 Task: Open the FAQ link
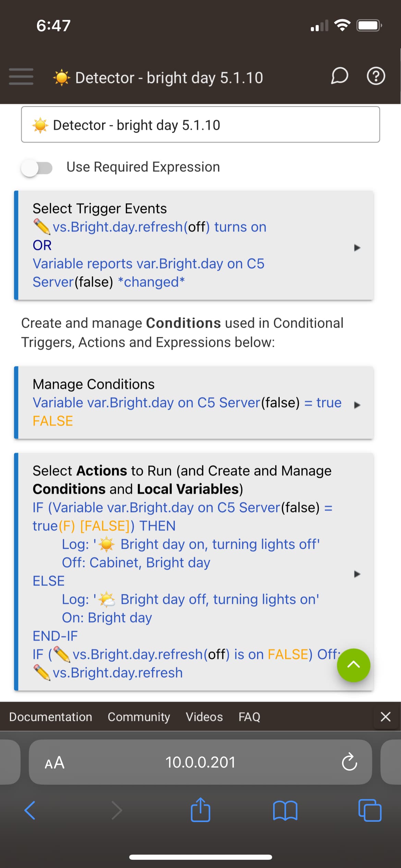point(250,717)
